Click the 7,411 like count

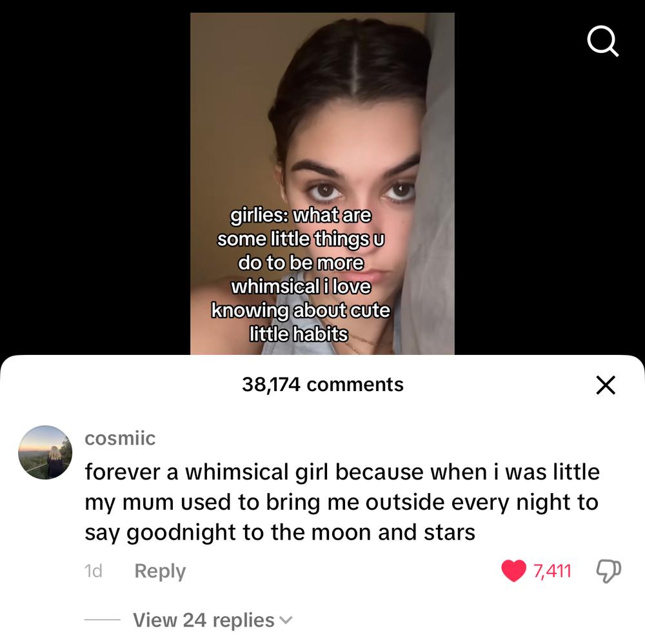[x=552, y=571]
